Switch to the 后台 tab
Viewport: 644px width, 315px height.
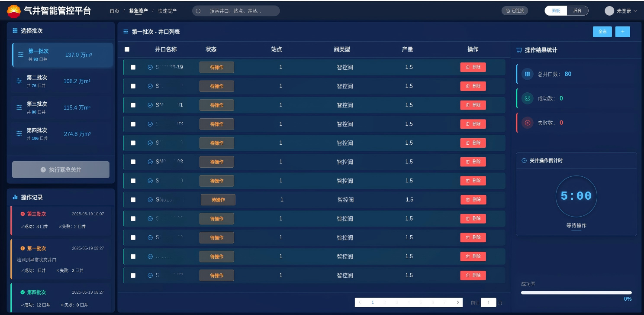pyautogui.click(x=577, y=11)
